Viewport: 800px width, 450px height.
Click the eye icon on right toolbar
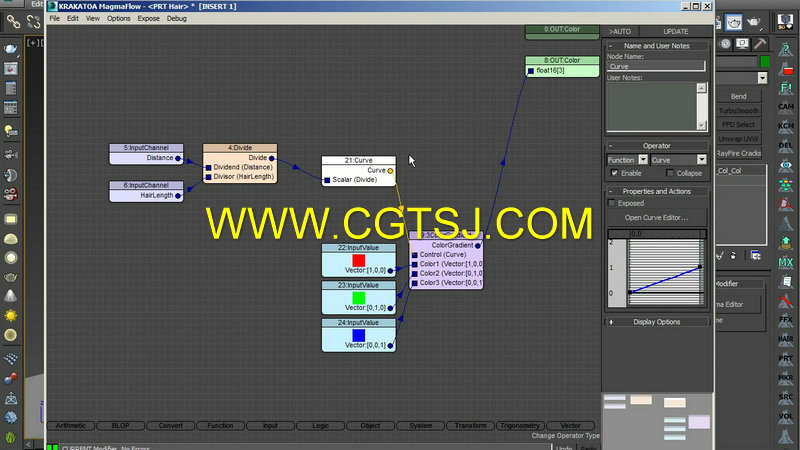tap(786, 165)
